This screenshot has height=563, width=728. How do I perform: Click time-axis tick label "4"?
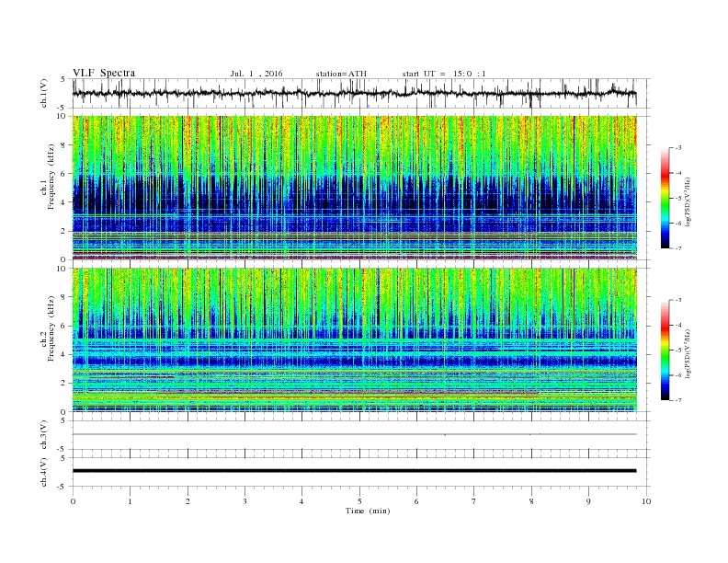click(x=301, y=501)
